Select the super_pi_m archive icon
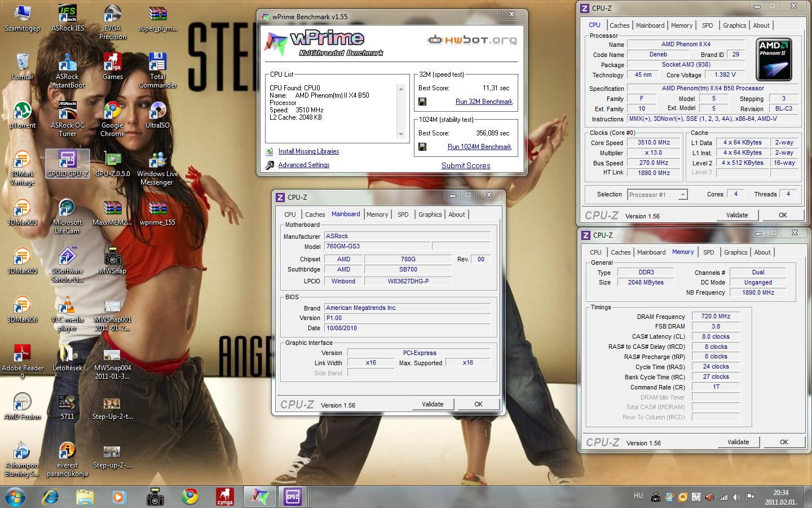Viewport: 812px width, 508px height. coord(157,18)
